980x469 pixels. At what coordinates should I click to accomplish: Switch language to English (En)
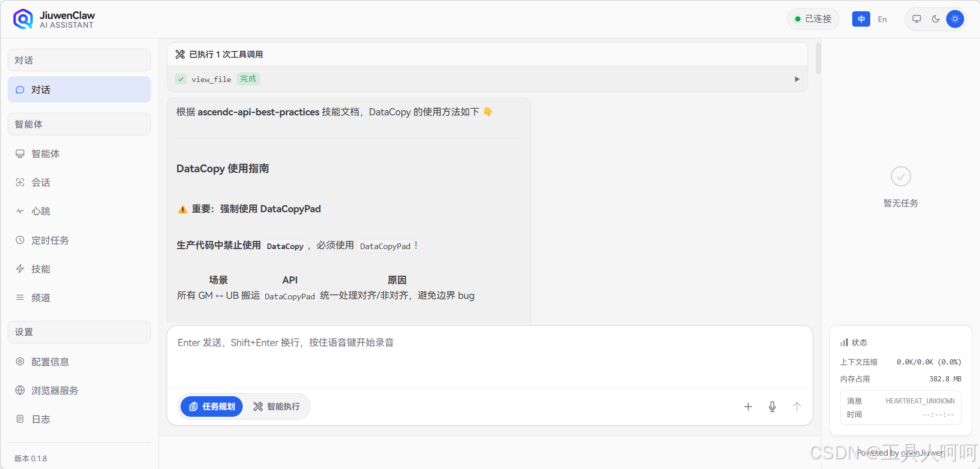click(x=882, y=19)
